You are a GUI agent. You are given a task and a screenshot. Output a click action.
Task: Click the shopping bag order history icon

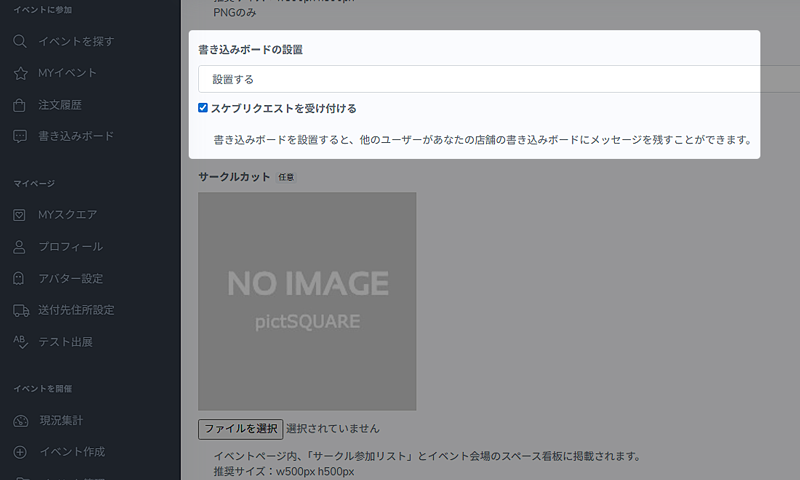click(x=20, y=104)
